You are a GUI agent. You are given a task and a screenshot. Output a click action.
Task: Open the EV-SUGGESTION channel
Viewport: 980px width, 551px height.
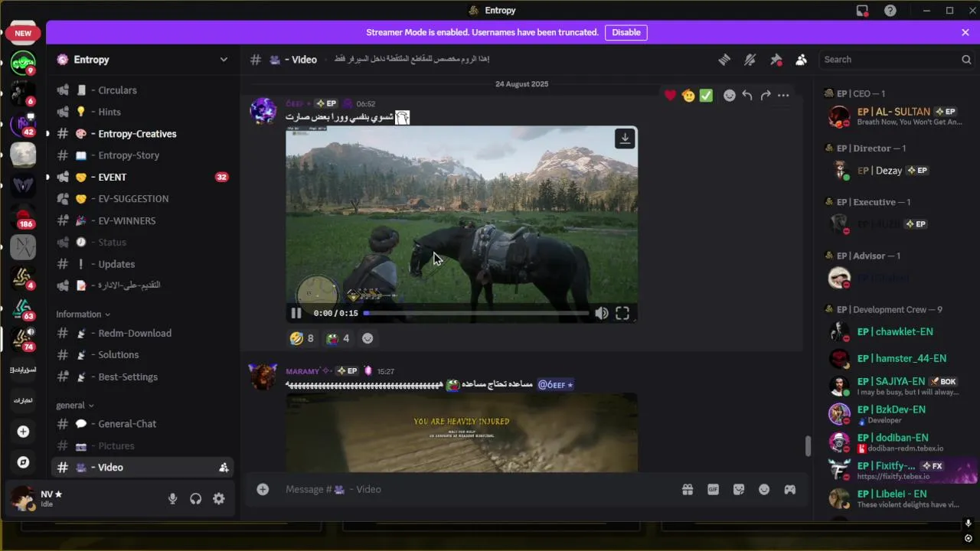coord(142,198)
